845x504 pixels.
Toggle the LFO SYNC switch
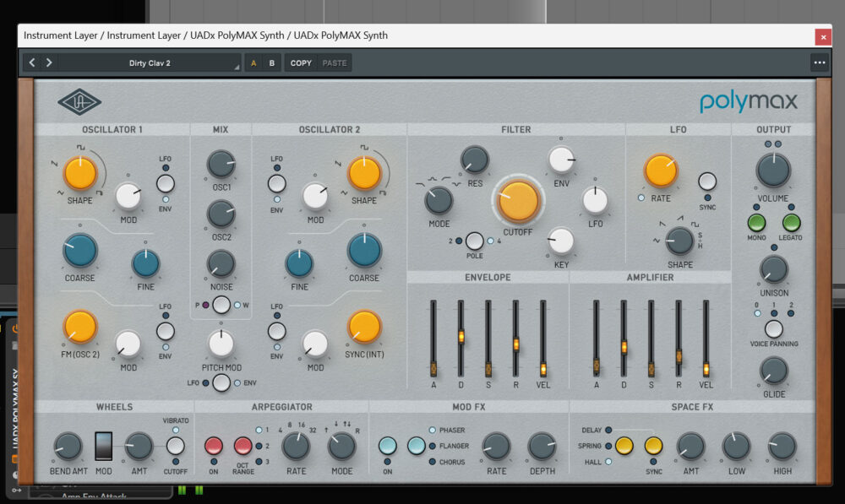[x=707, y=182]
